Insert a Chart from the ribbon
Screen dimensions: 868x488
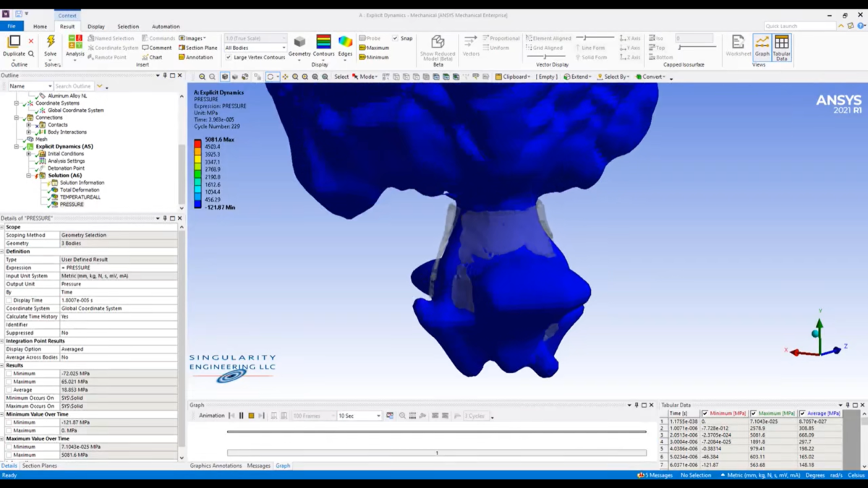click(153, 57)
